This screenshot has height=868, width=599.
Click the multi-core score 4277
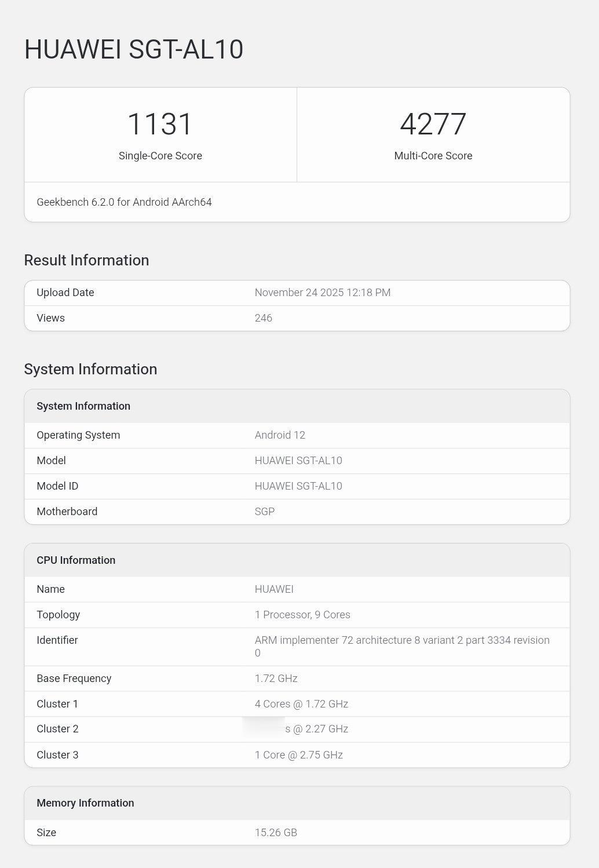pos(433,124)
